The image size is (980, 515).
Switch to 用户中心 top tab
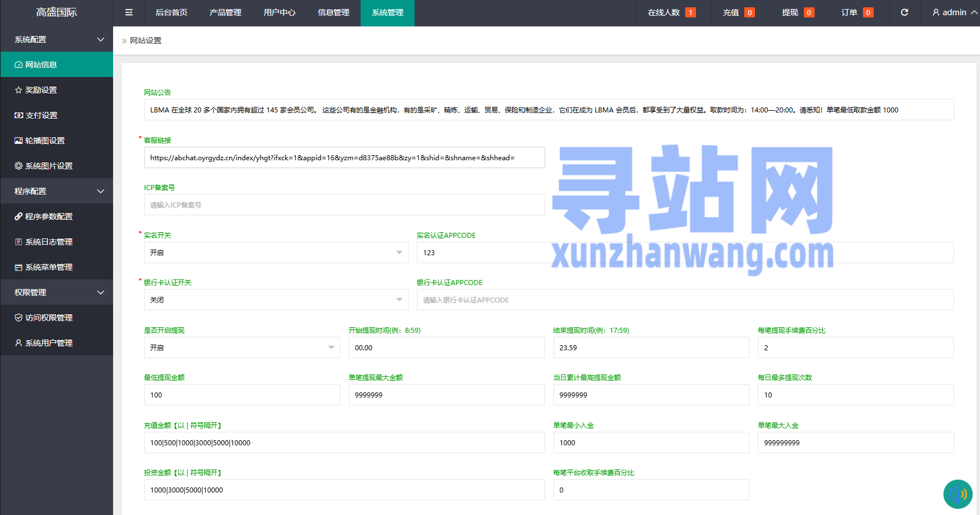click(279, 12)
